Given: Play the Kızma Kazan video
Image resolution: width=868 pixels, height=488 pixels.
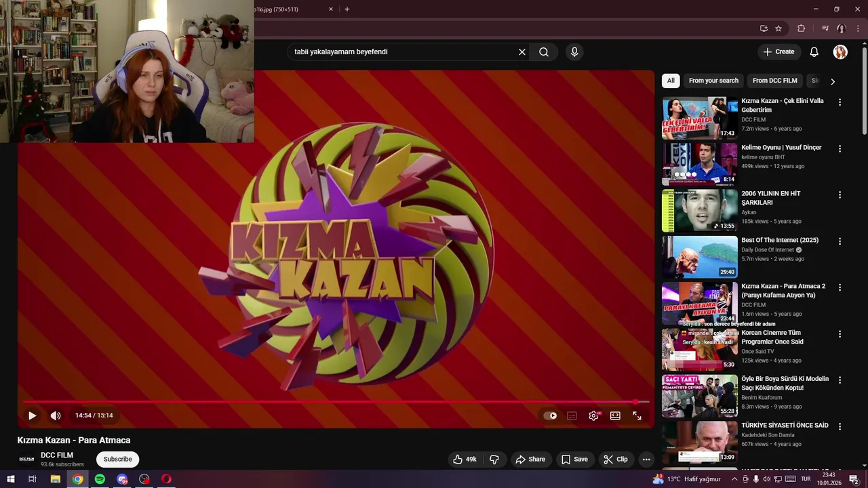Looking at the screenshot, I should tap(32, 415).
